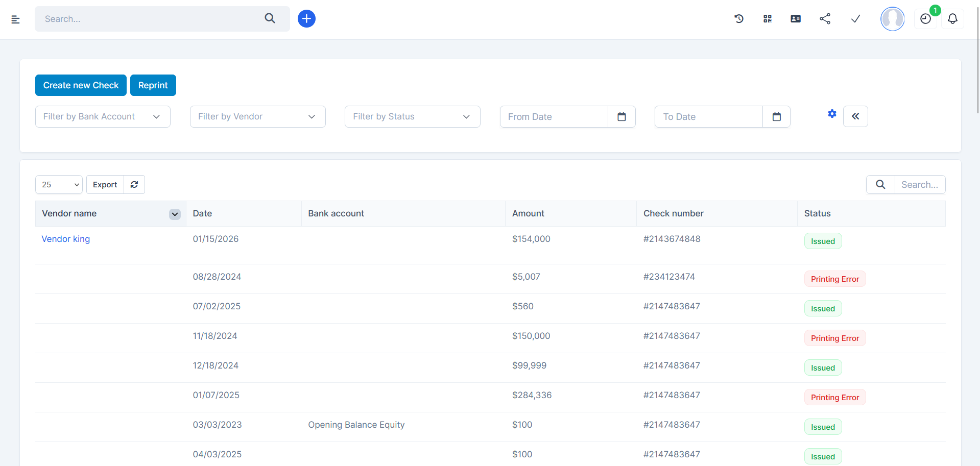Screen dimensions: 980x466
Task: Open the notifications bell icon
Action: (952, 19)
